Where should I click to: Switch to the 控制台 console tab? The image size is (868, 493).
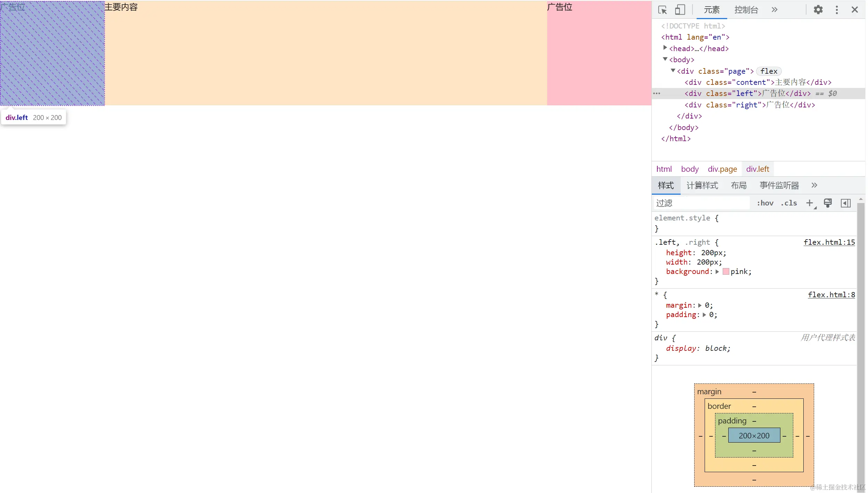746,10
